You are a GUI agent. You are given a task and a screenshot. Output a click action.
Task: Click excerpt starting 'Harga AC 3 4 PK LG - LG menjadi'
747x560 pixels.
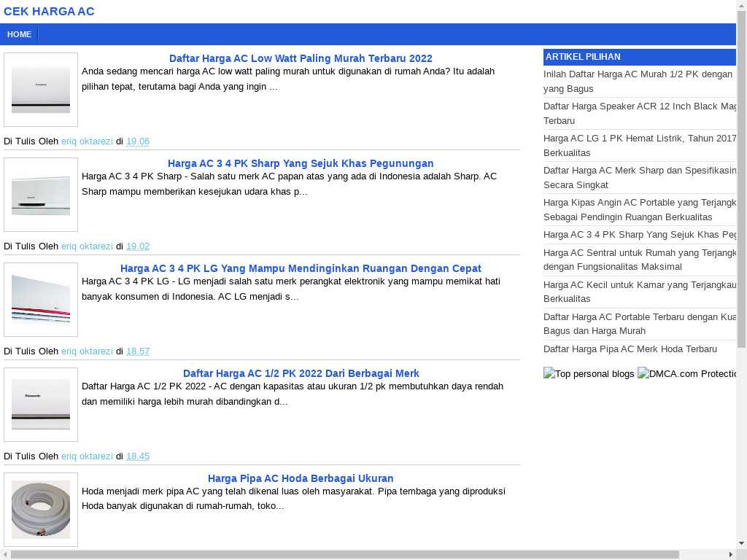click(291, 289)
